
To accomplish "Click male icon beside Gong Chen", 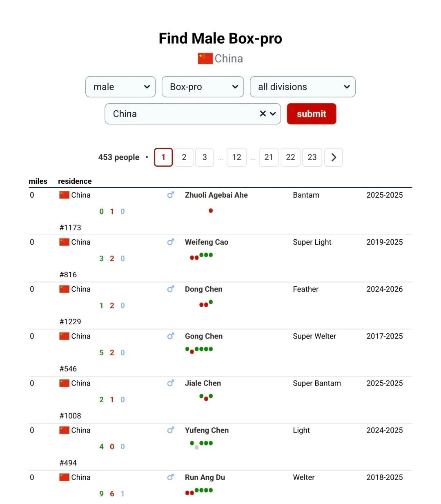I will (171, 336).
